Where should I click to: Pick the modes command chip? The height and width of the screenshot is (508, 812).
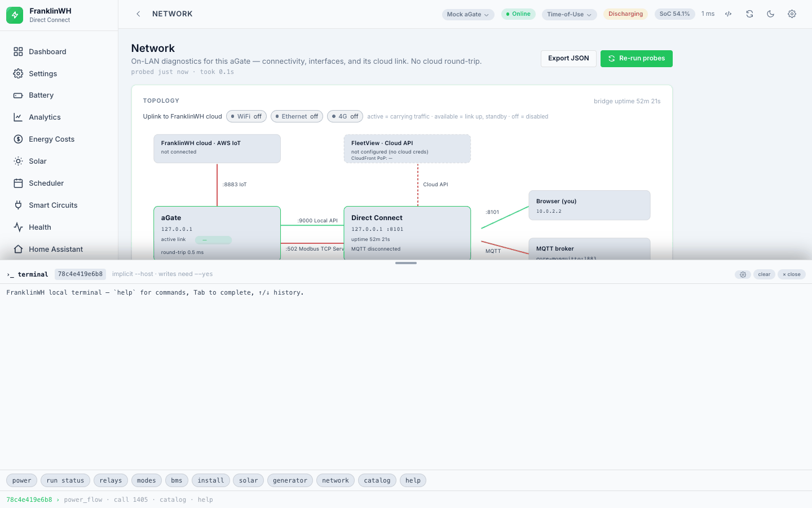click(147, 480)
